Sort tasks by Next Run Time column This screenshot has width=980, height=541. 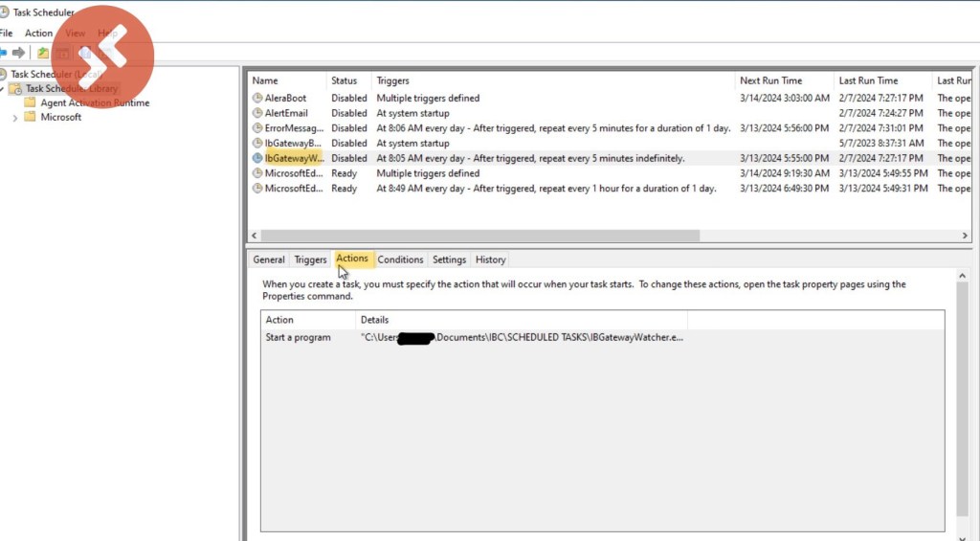point(770,80)
